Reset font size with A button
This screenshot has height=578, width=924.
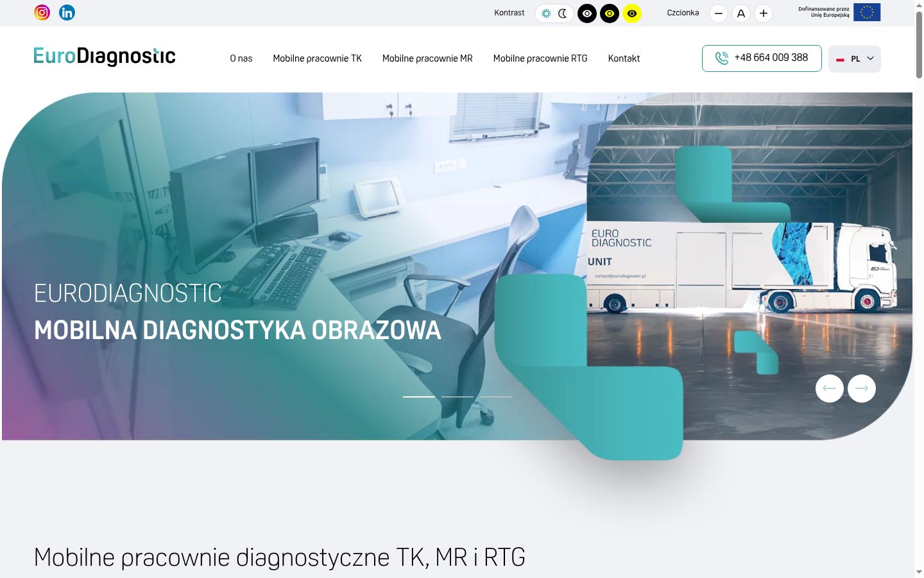(741, 13)
